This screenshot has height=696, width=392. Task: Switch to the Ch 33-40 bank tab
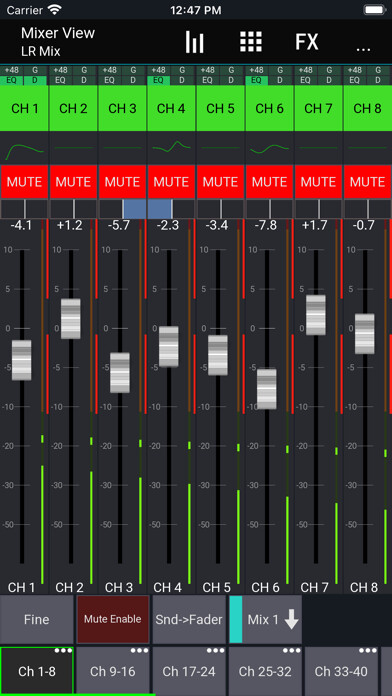341,671
